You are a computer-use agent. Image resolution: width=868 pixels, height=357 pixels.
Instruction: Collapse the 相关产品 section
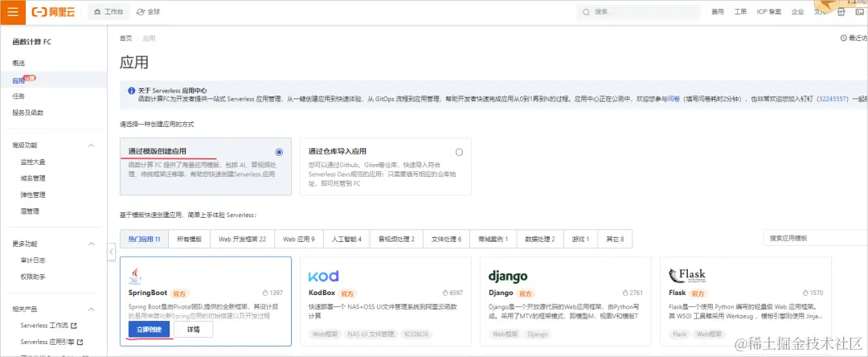[x=92, y=310]
